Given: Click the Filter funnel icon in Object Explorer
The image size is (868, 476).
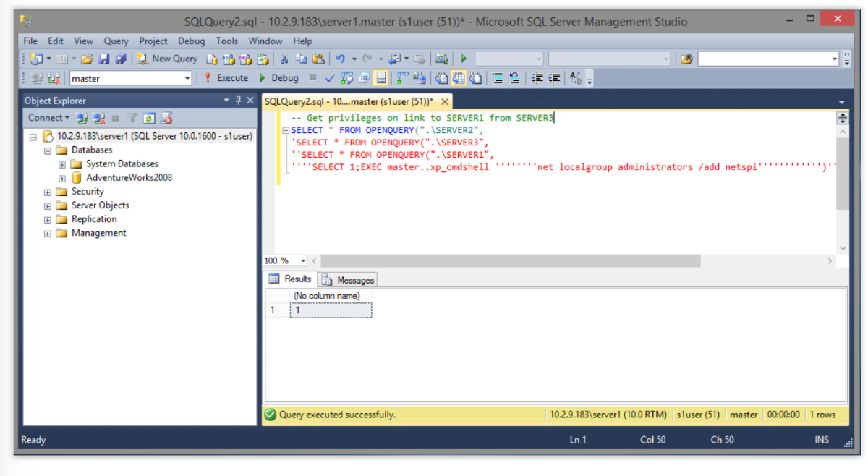Looking at the screenshot, I should (132, 118).
